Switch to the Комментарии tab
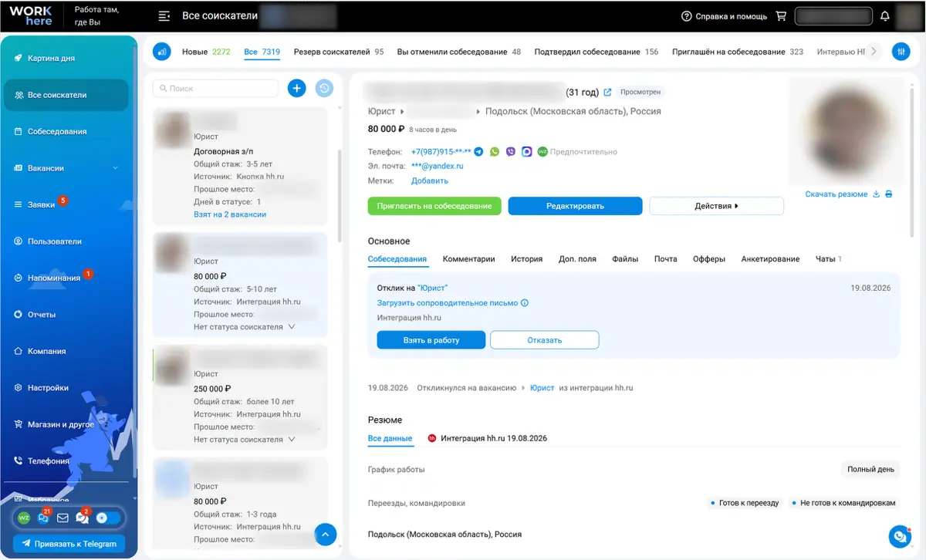 pyautogui.click(x=468, y=259)
